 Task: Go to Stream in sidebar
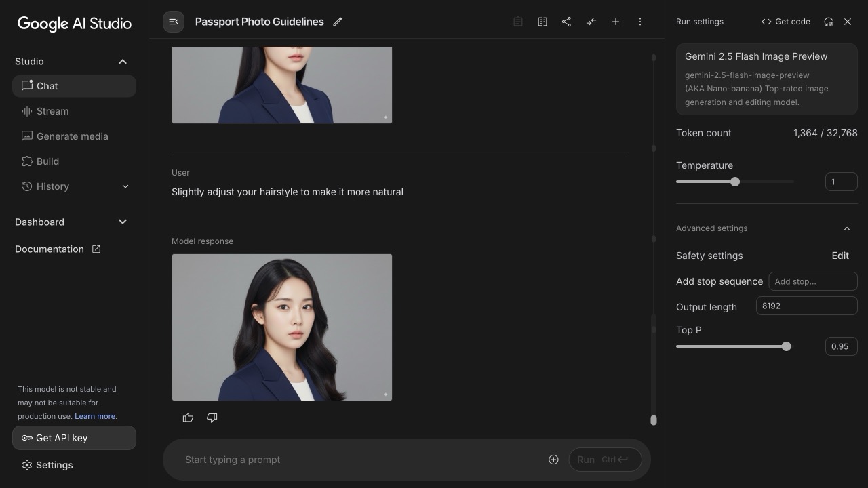(75, 111)
